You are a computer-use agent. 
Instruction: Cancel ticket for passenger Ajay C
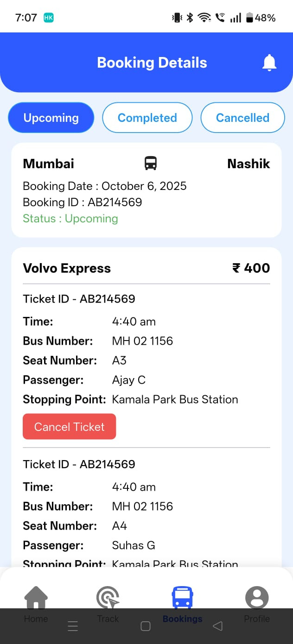tap(69, 427)
